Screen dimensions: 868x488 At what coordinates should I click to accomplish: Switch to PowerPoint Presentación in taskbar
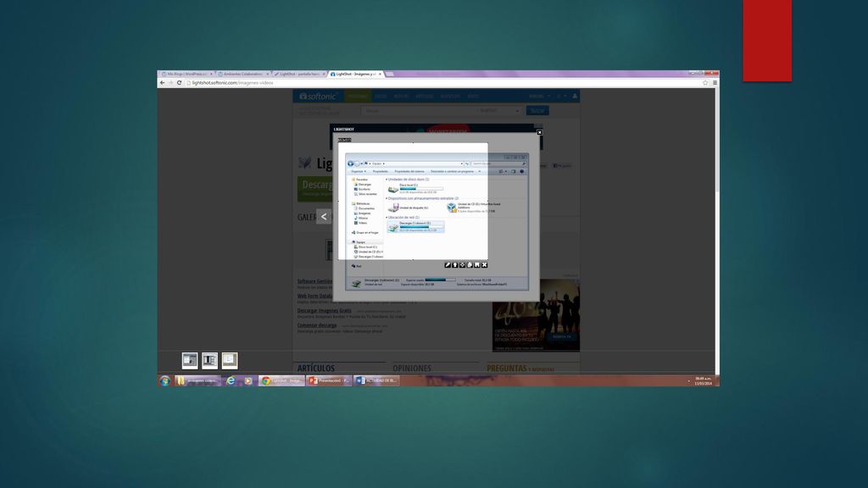pyautogui.click(x=330, y=380)
